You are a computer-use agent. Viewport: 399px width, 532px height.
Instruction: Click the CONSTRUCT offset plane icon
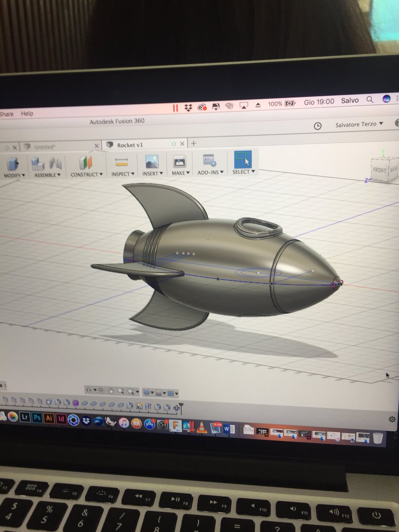click(86, 163)
